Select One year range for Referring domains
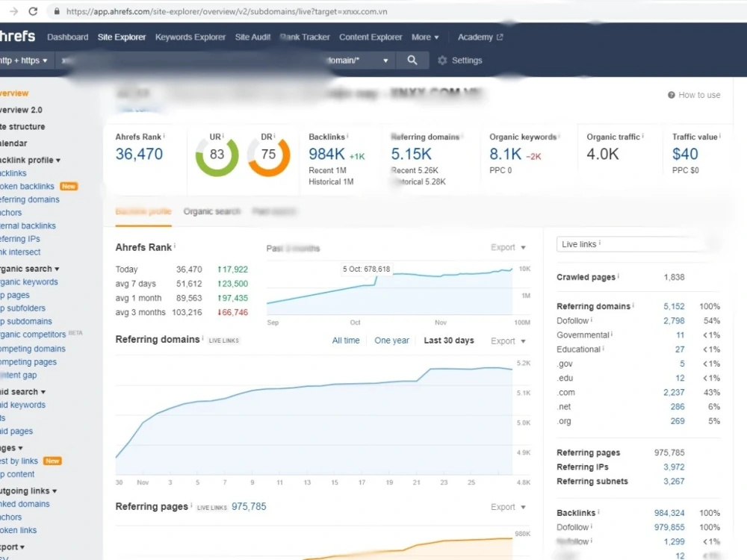Screen dimensions: 747x560 (x=391, y=340)
